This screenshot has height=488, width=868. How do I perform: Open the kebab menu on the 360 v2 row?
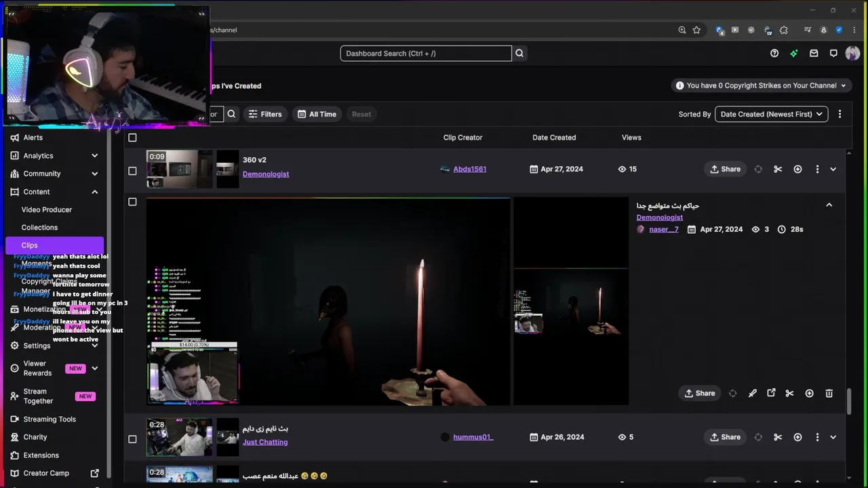[817, 169]
